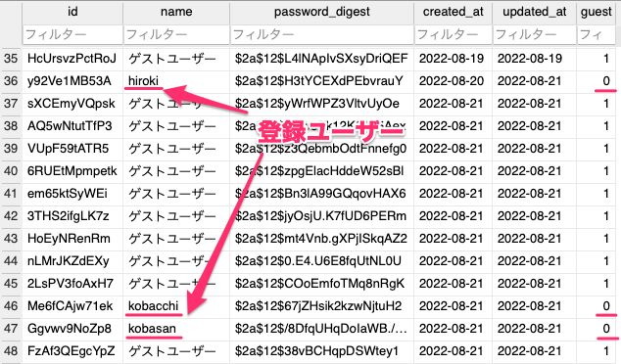Select guest value 0 in hiroki row
The width and height of the screenshot is (621, 364).
pos(597,81)
